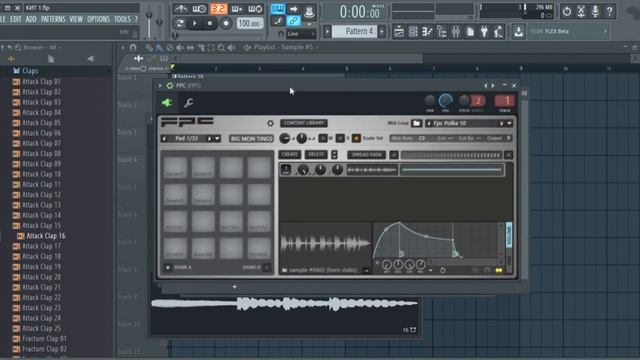
Task: Click FPC green plugin options arrow icon
Action: pos(167,103)
